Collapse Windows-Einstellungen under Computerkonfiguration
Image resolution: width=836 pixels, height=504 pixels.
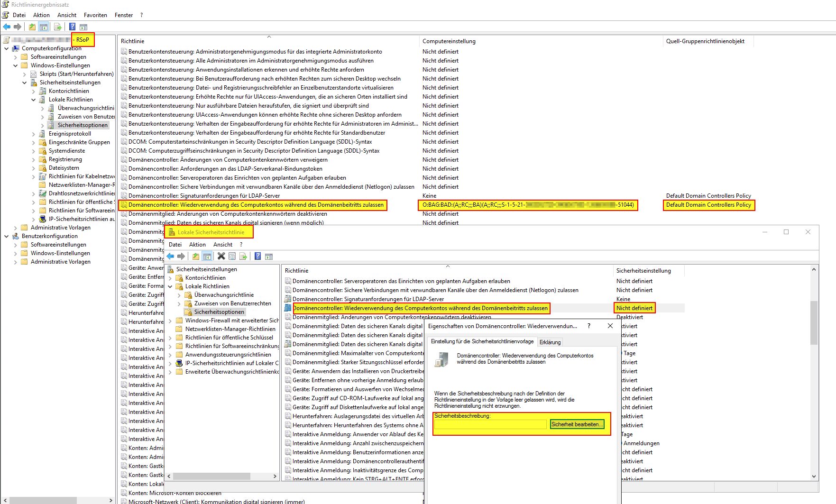point(15,65)
